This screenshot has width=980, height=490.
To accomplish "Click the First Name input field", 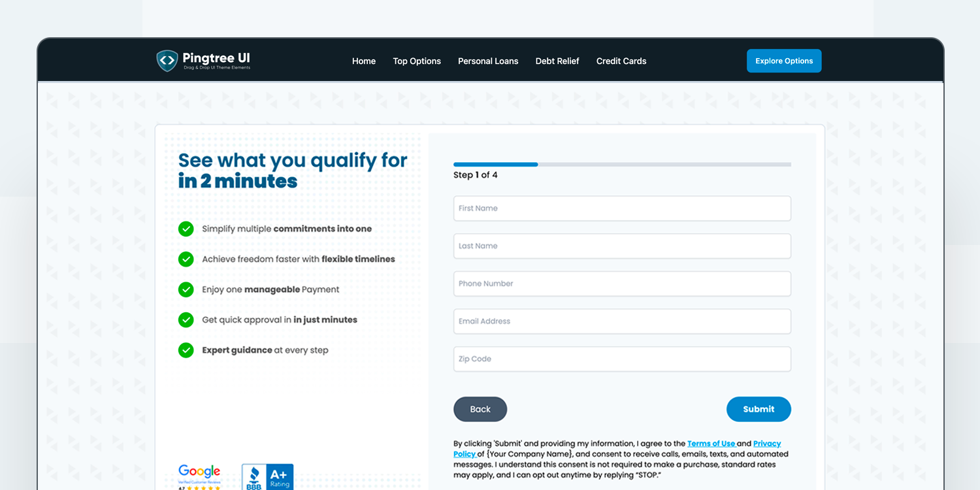I will pos(622,208).
